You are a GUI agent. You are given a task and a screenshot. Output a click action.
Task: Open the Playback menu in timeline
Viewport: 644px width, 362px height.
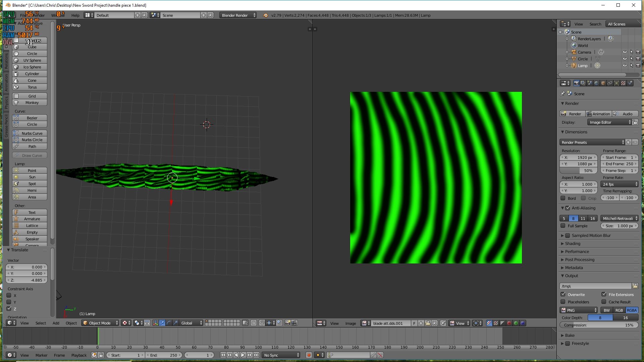[x=79, y=355]
